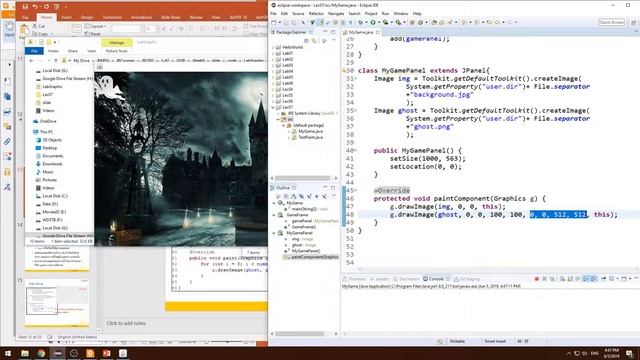Open the Eclipse Refactor menu

pos(316,13)
